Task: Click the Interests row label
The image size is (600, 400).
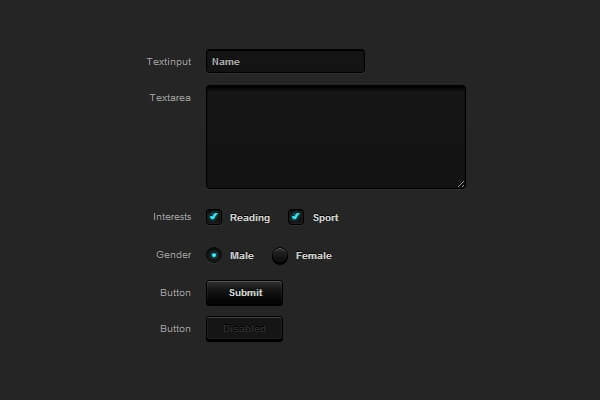Action: (172, 217)
